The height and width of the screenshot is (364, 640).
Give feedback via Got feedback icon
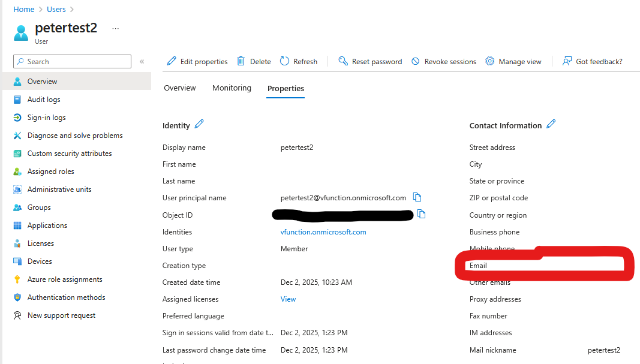593,61
